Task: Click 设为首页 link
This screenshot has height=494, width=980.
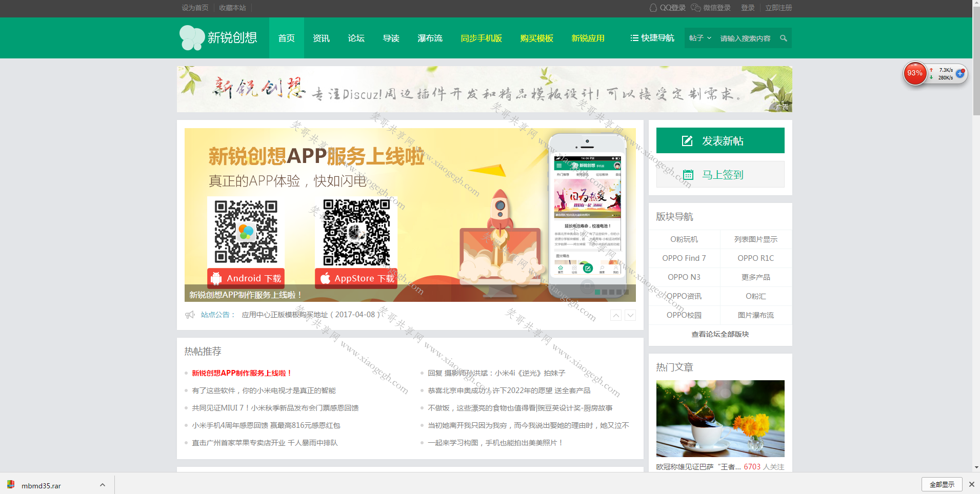Action: click(195, 8)
